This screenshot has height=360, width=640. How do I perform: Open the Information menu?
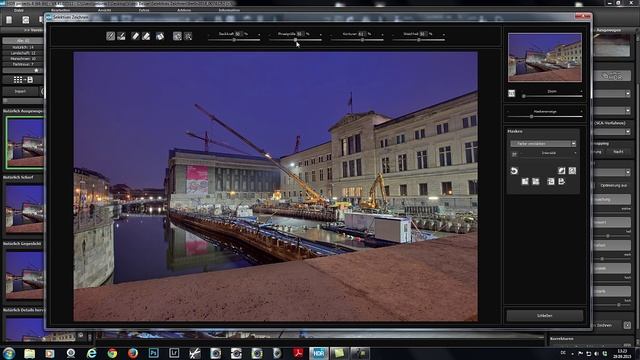pos(229,10)
